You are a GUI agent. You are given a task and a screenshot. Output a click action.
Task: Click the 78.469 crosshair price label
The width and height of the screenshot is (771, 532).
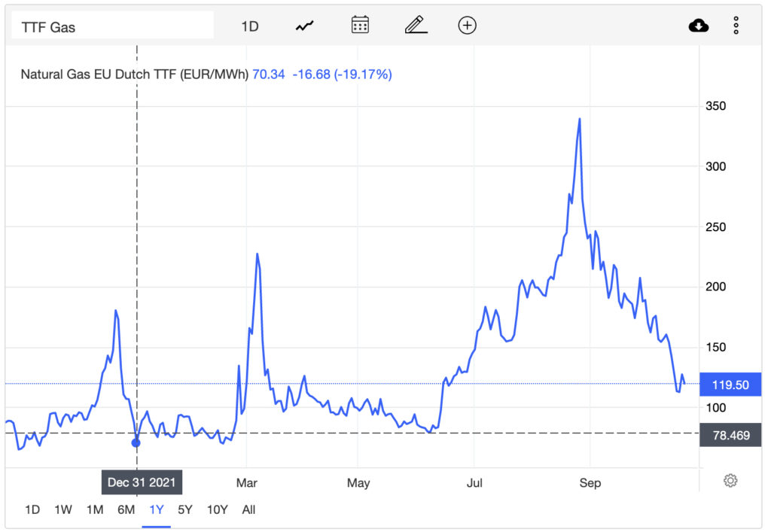click(730, 435)
